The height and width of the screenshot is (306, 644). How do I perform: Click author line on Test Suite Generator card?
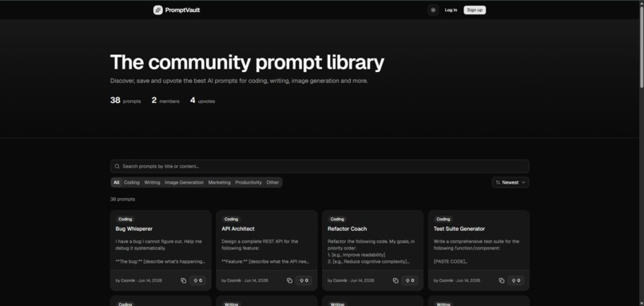[457, 280]
